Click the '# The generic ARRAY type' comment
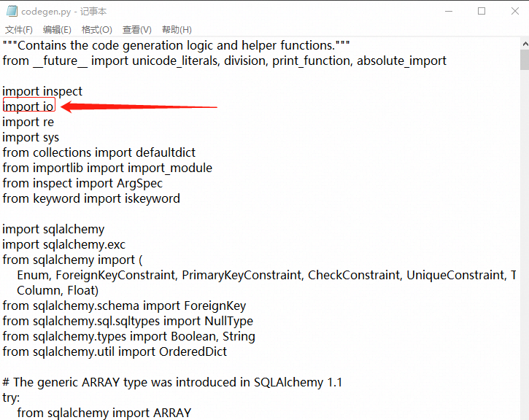This screenshot has height=420, width=529. coord(172,382)
